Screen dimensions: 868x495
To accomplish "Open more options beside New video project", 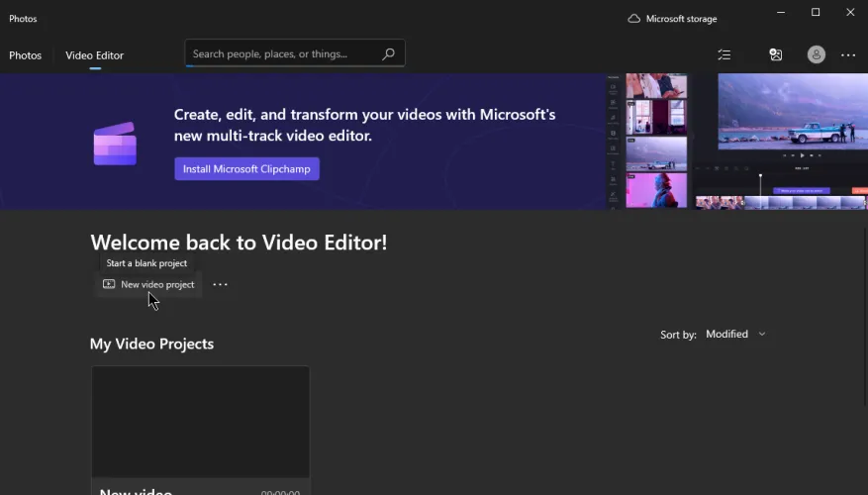I will tap(220, 285).
